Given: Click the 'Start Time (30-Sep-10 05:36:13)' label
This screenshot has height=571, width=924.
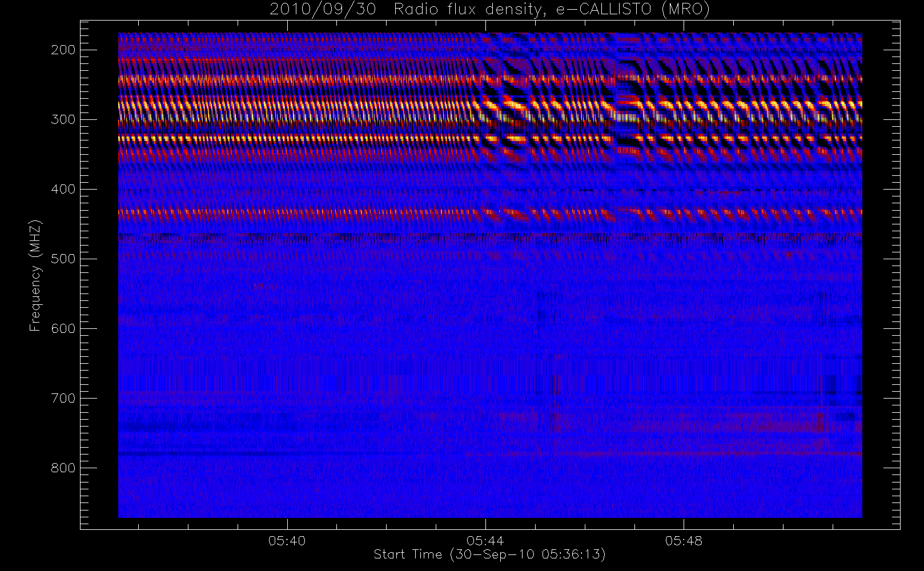Looking at the screenshot, I should pos(489,554).
